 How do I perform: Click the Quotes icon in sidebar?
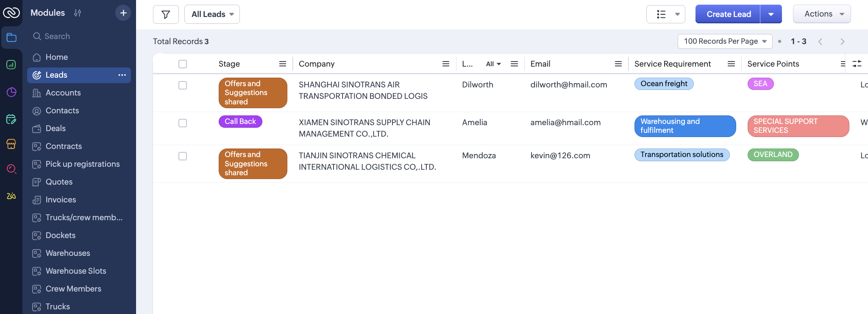point(37,182)
